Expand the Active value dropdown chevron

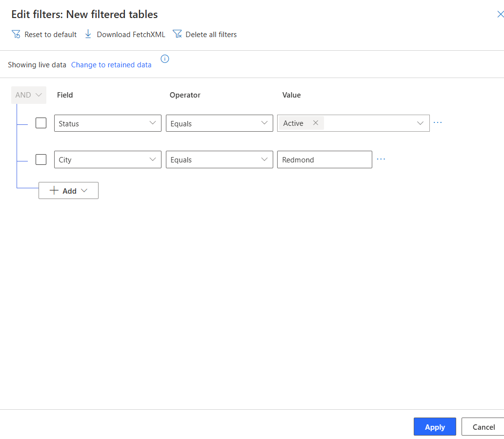click(x=420, y=123)
